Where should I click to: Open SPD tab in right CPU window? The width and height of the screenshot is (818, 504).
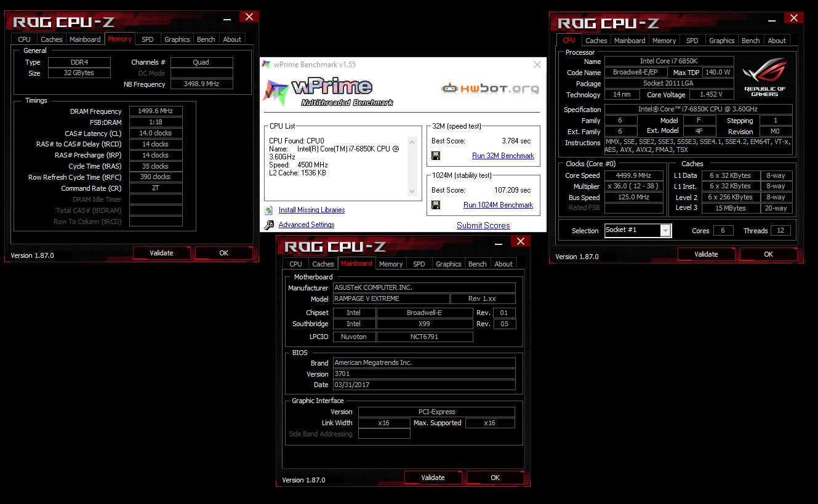click(x=692, y=41)
